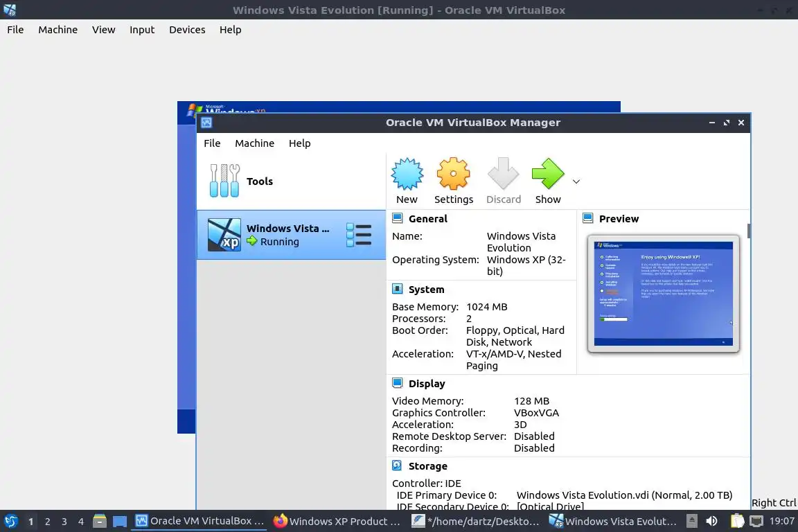Viewport: 798px width, 532px height.
Task: Click the New machine icon
Action: 407,174
